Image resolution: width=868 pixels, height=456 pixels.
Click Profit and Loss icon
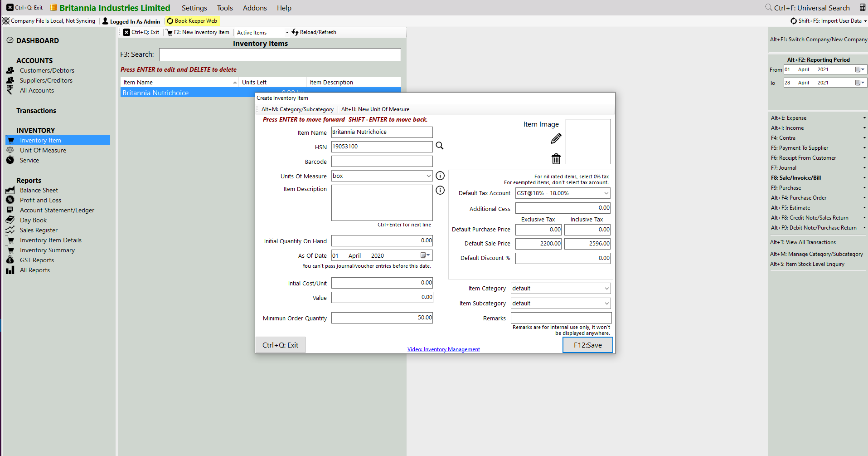10,200
